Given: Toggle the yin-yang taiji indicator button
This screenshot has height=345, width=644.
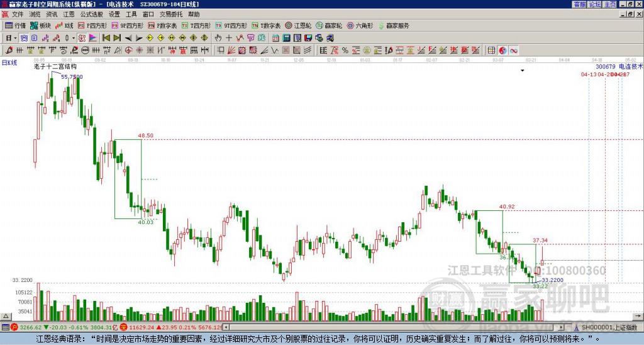Looking at the screenshot, I should 502,50.
